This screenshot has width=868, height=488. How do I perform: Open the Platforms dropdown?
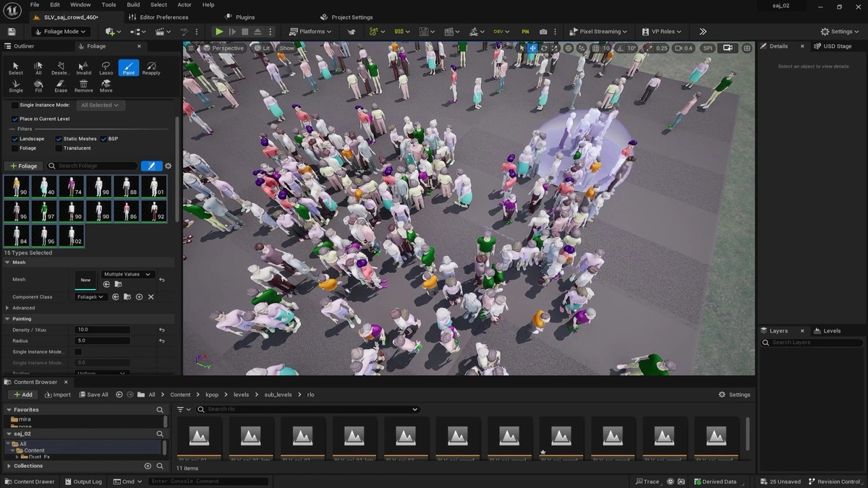coord(310,31)
